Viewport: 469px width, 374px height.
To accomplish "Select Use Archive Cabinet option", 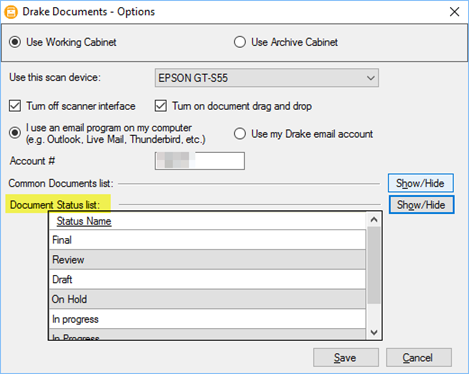I will click(240, 42).
